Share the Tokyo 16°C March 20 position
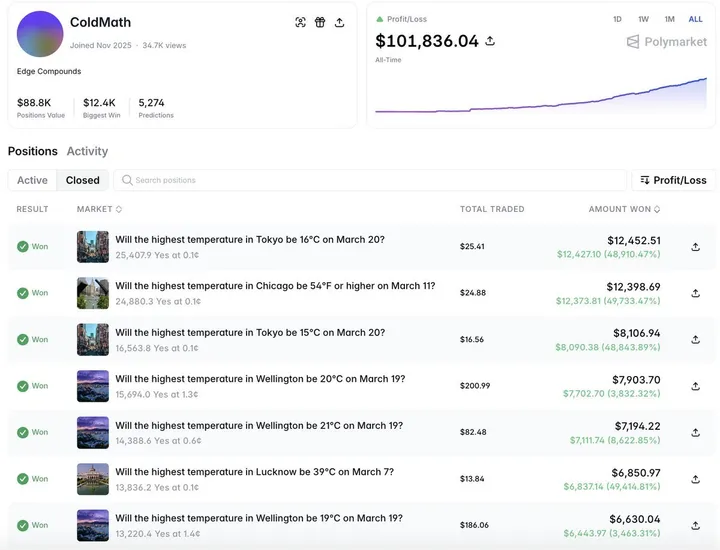 (696, 247)
